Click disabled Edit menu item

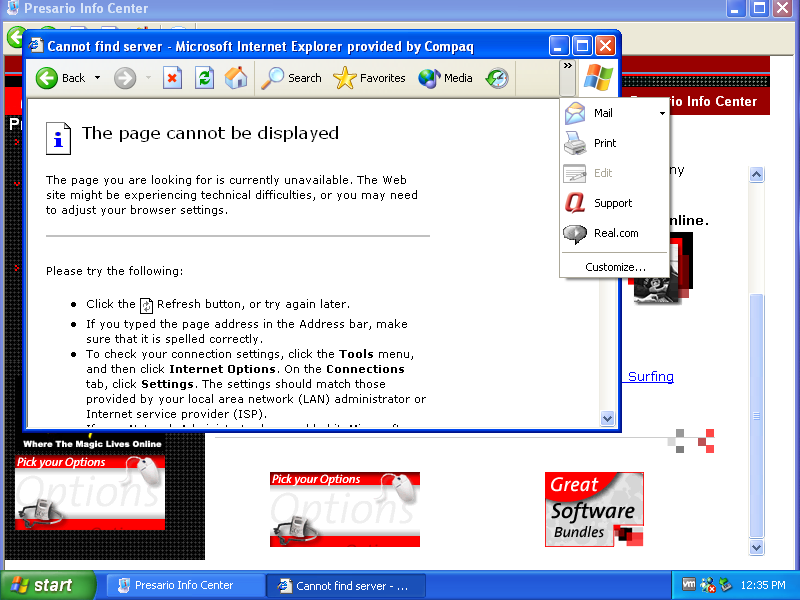click(615, 173)
